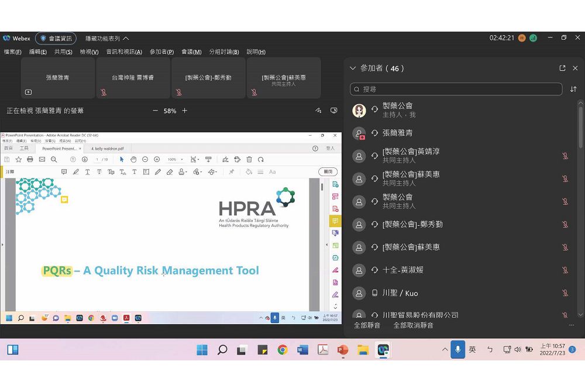This screenshot has height=392, width=585.
Task: Open drawing shapes dropdown in Acrobat
Action: 213,172
